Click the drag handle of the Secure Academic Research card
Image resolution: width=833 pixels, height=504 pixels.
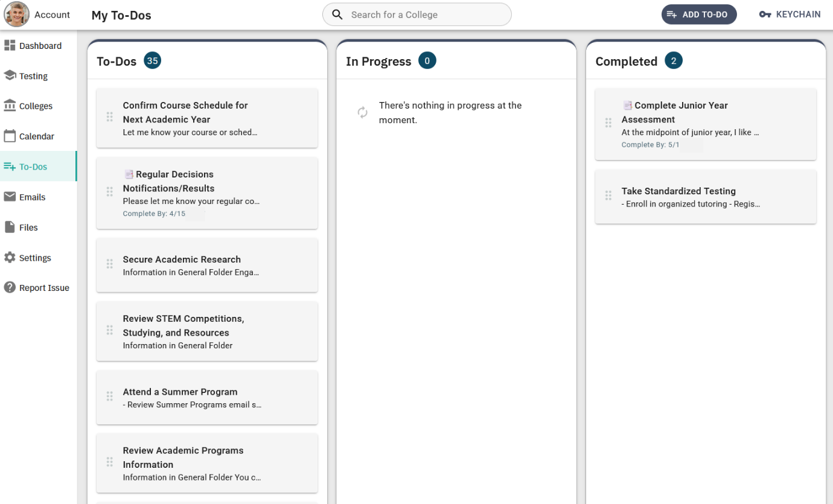(x=110, y=264)
